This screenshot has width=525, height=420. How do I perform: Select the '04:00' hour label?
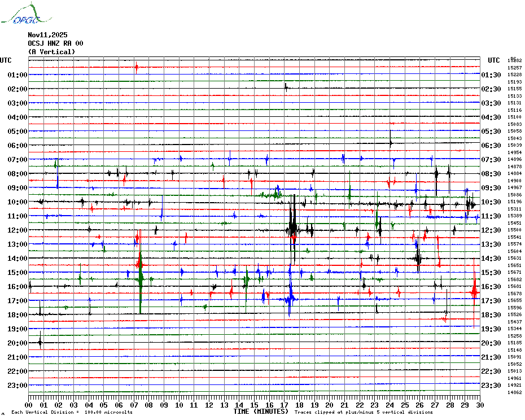17,117
